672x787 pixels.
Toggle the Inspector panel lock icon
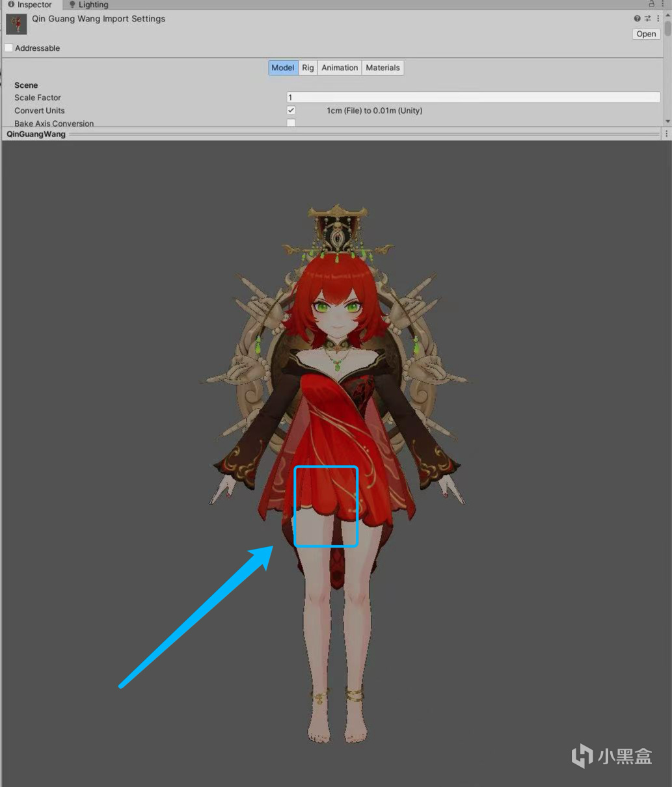(x=651, y=4)
